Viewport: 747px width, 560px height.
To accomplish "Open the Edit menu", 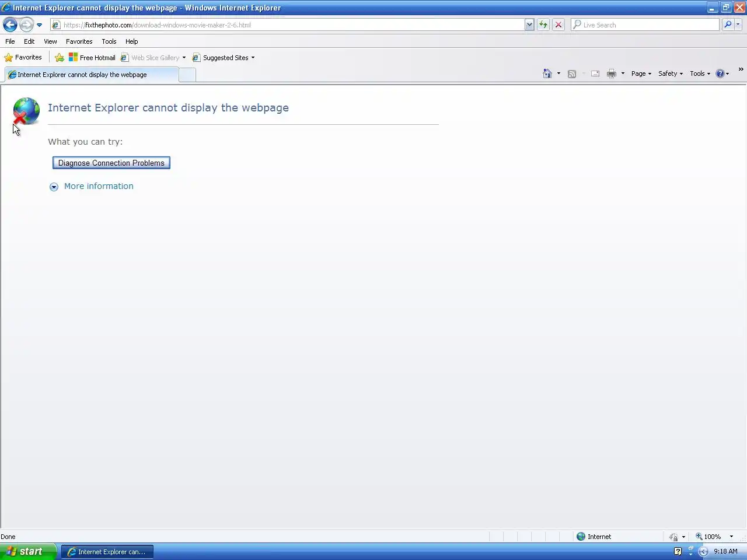I will click(29, 41).
